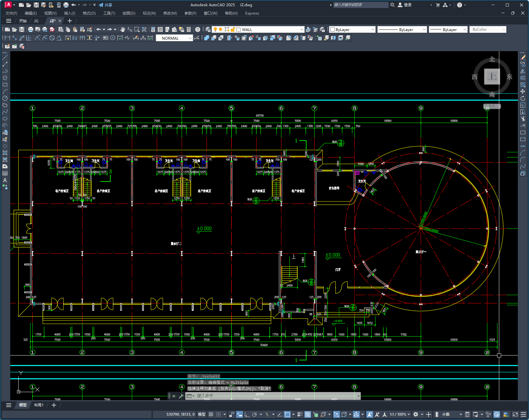Click the 上 top face of ViewCube
Viewport: 529px width, 420px height.
492,77
